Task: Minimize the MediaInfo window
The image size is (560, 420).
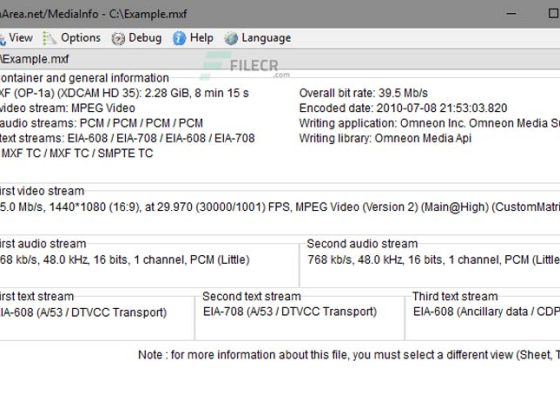Action: 511,14
